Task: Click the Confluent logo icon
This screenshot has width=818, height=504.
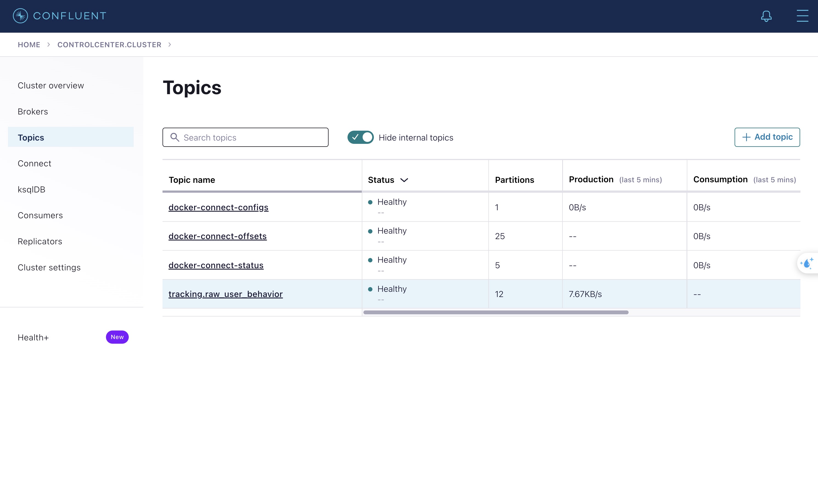Action: click(x=20, y=16)
